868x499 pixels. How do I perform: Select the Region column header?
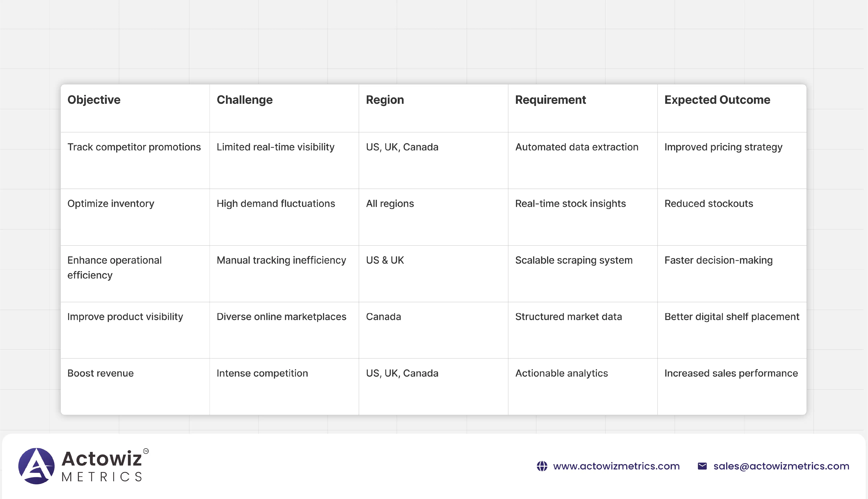385,100
